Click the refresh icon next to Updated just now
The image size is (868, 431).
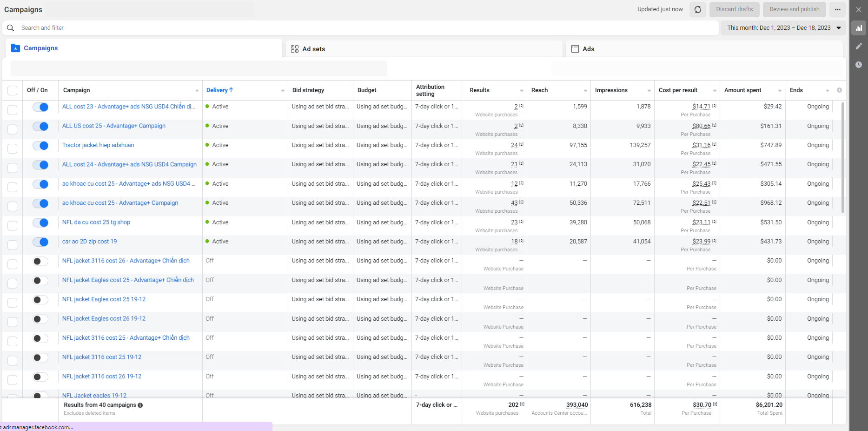697,9
